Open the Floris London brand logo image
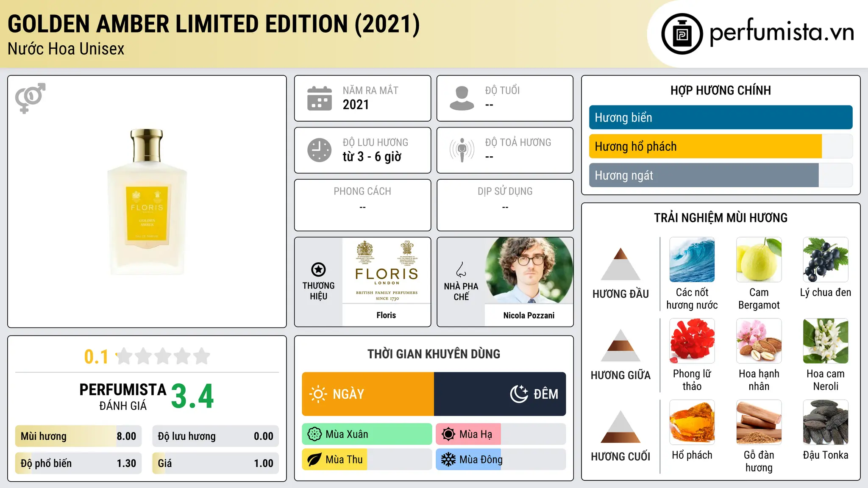Viewport: 868px width, 488px height. pos(387,270)
